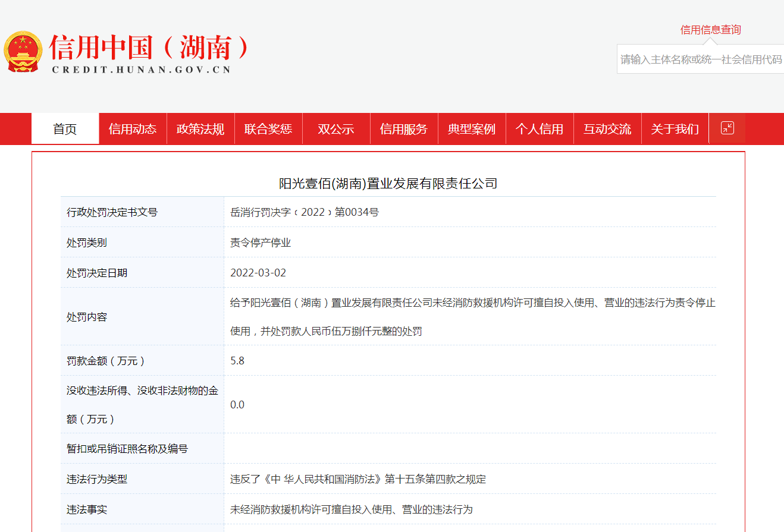
Task: Click the 违法事实 value 未经消防救援机构许可擅自投入使用
Action: coord(352,509)
